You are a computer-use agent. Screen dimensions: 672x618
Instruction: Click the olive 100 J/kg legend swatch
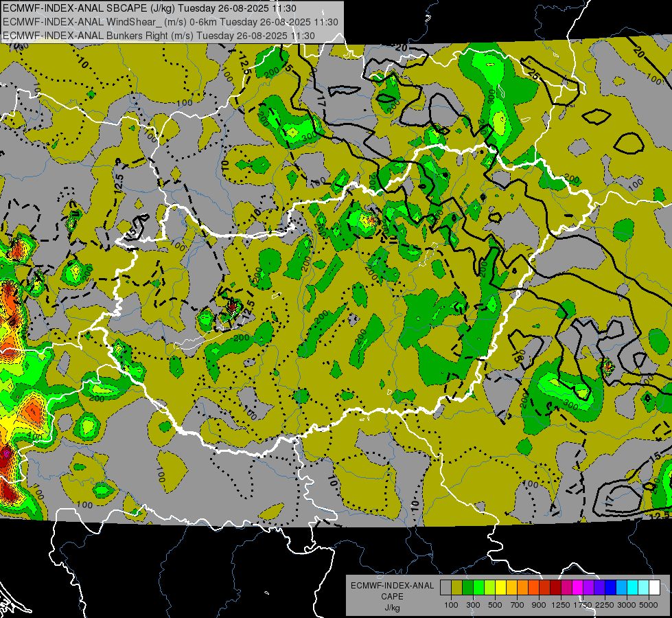pyautogui.click(x=457, y=588)
